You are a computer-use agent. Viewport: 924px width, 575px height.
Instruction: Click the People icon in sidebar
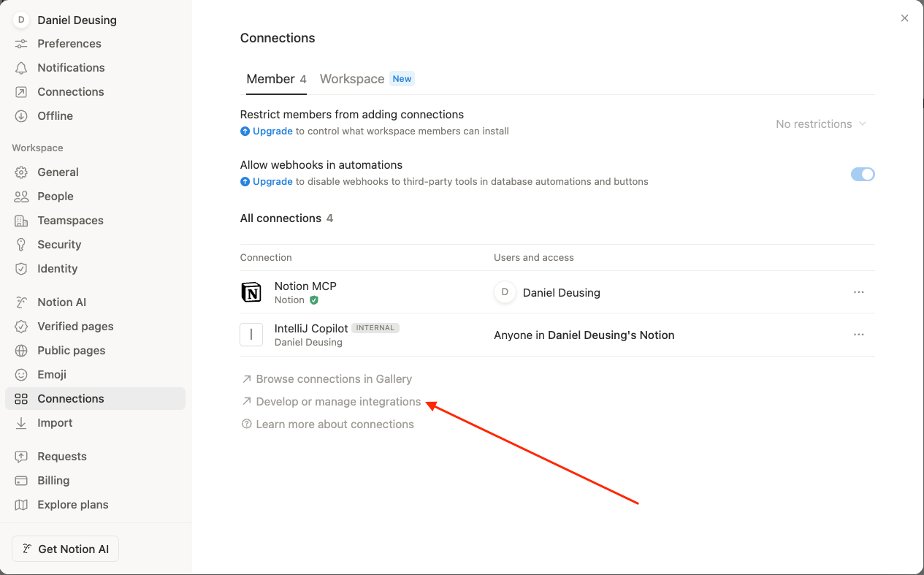[21, 197]
